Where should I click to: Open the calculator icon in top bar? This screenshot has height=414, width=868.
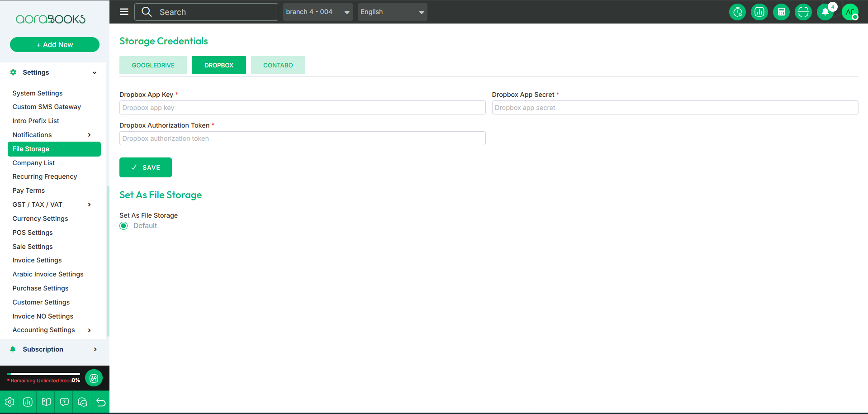coord(781,12)
